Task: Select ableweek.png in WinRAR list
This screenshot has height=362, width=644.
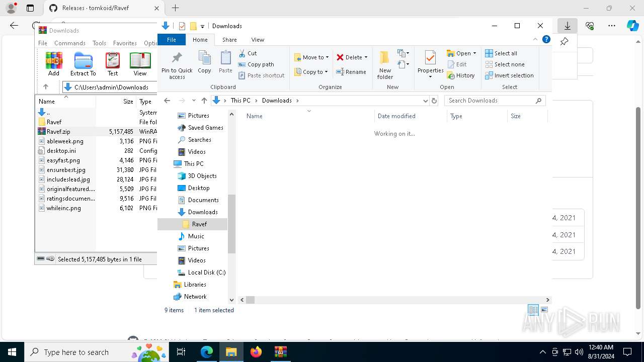Action: (x=97, y=141)
